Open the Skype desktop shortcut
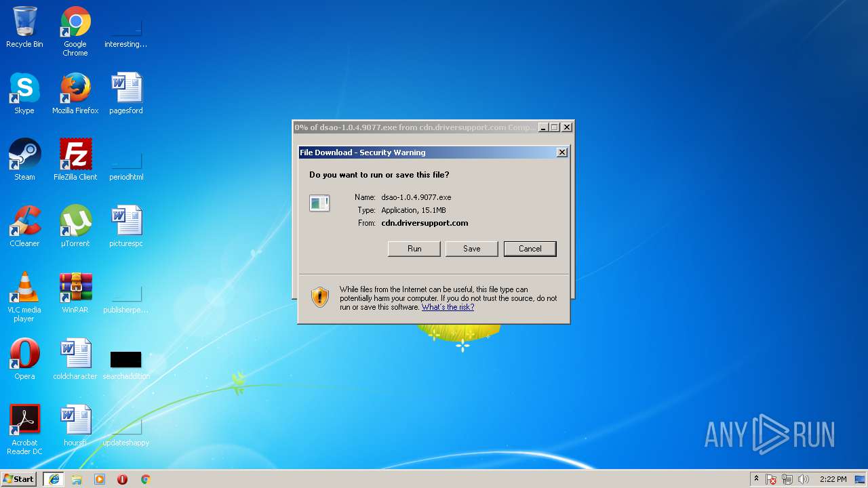The image size is (868, 488). coord(24,94)
